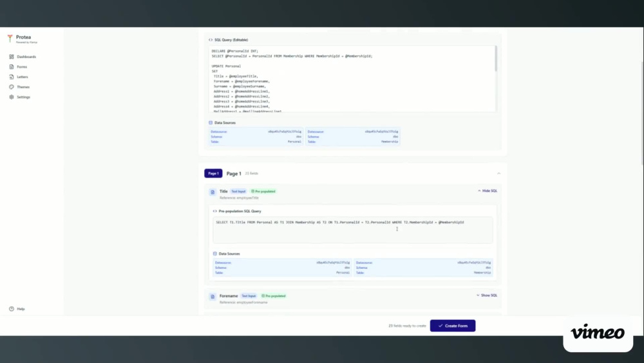Click the Title field Text Input tag
644x363 pixels.
(x=238, y=191)
